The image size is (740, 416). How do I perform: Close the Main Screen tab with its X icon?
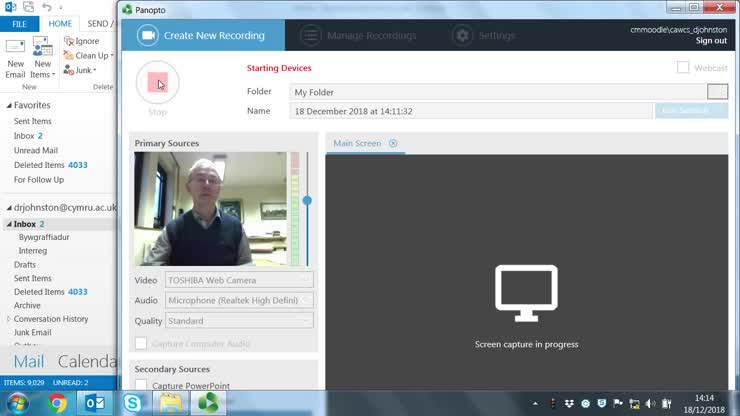tap(393, 144)
